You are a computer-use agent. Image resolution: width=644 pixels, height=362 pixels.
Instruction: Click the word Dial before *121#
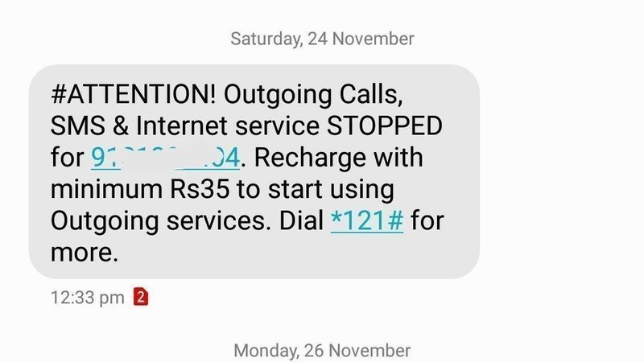(301, 220)
